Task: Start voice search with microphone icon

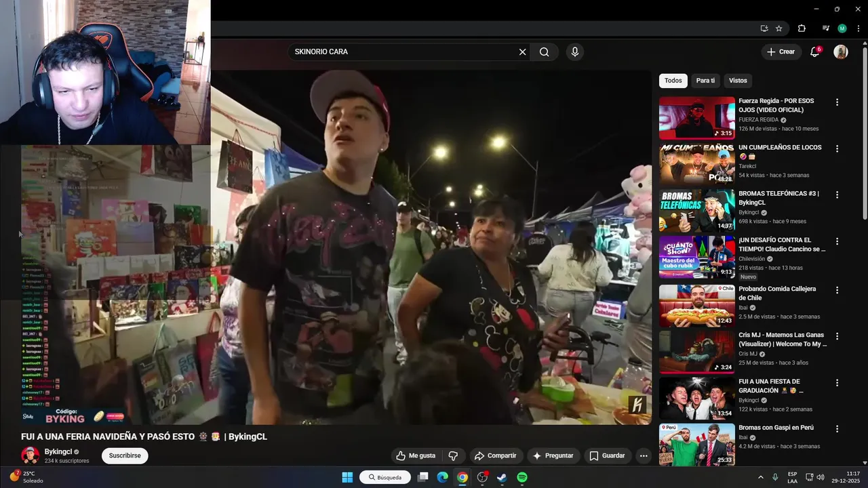Action: pyautogui.click(x=575, y=52)
